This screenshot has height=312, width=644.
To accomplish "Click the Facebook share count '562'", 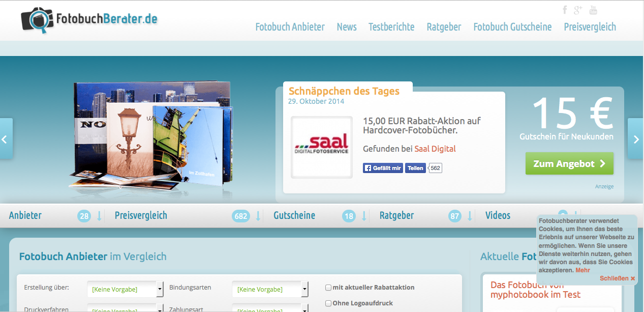I will click(x=435, y=168).
